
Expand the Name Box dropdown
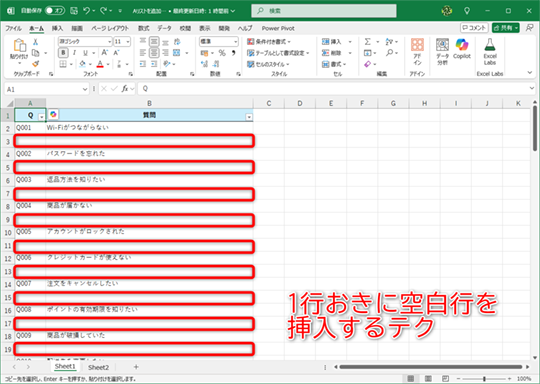85,89
